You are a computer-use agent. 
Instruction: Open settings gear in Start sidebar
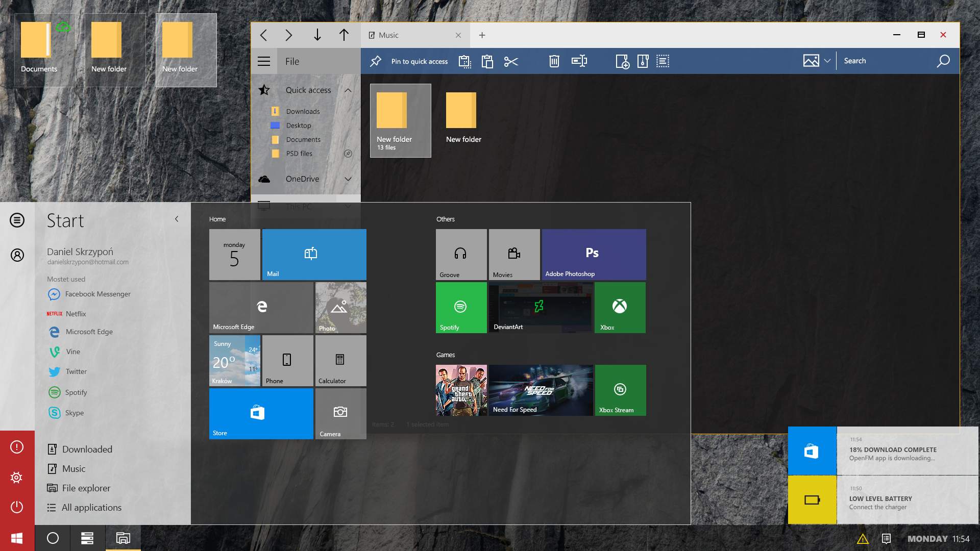pyautogui.click(x=16, y=478)
